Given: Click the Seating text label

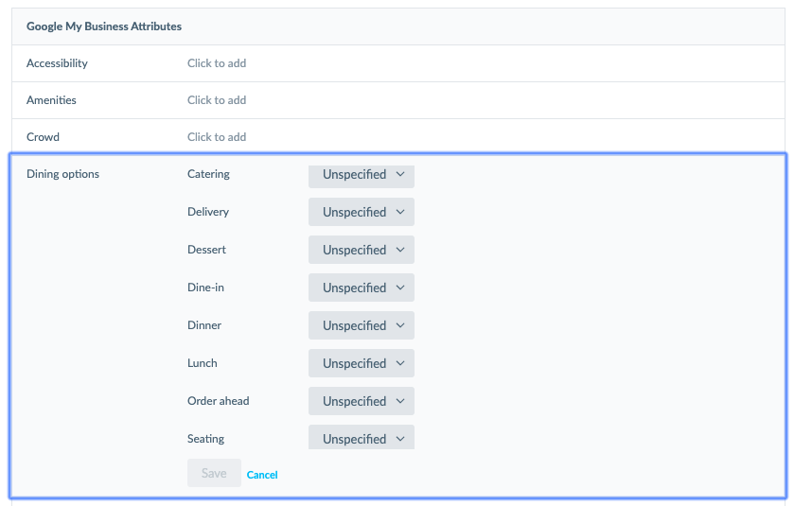Looking at the screenshot, I should click(205, 439).
